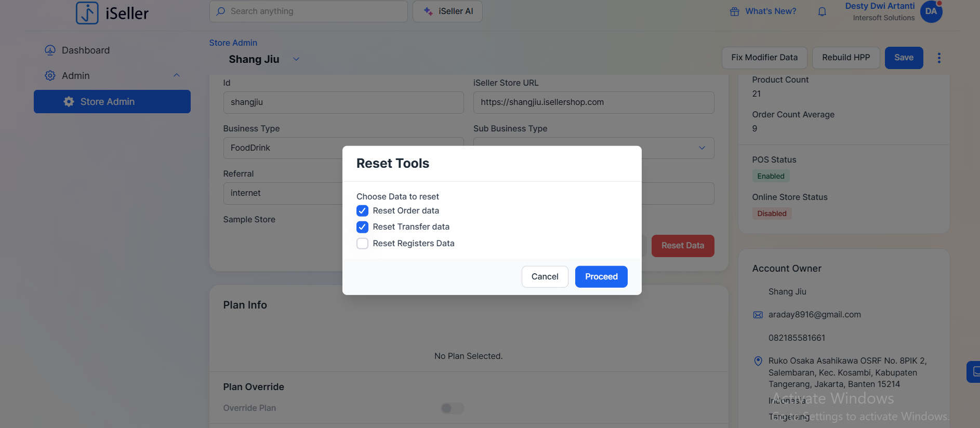This screenshot has width=980, height=428.
Task: Toggle the Override Plan switch
Action: (452, 408)
